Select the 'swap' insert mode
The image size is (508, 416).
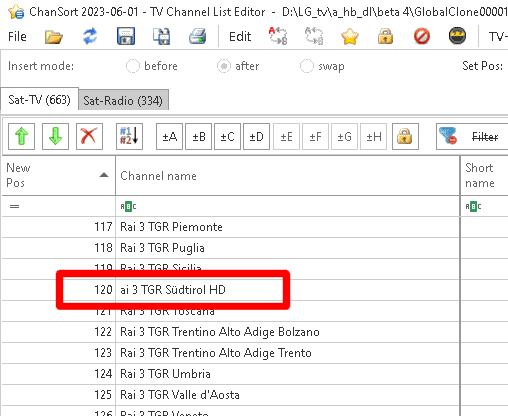[322, 66]
